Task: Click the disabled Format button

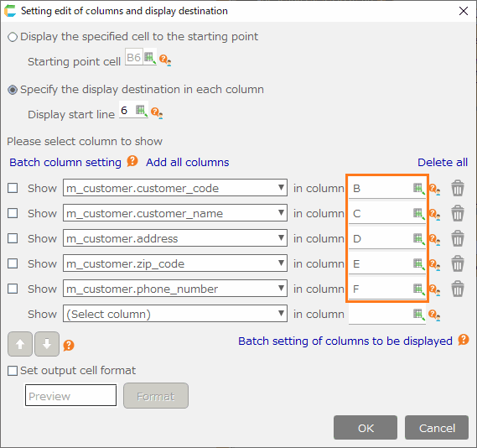Action: pyautogui.click(x=156, y=396)
